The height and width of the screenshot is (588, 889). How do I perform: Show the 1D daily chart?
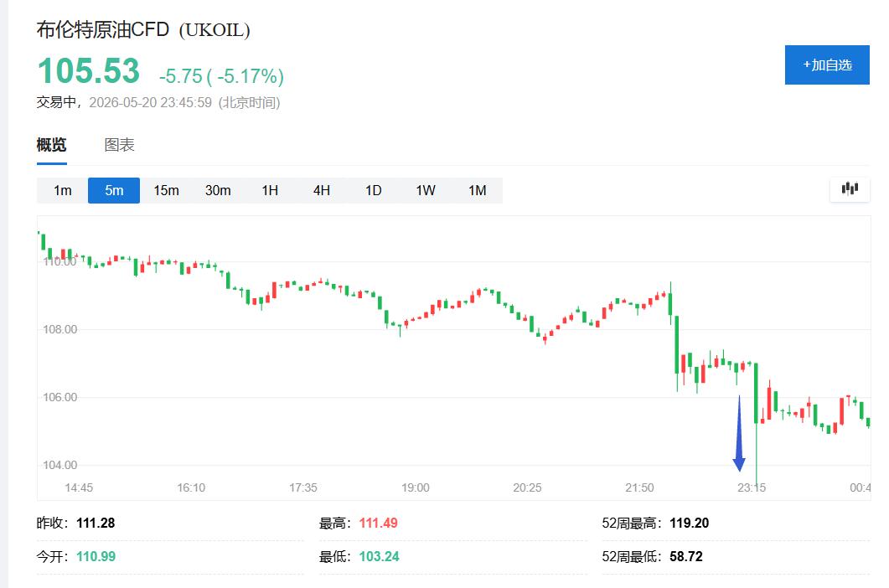click(x=373, y=190)
